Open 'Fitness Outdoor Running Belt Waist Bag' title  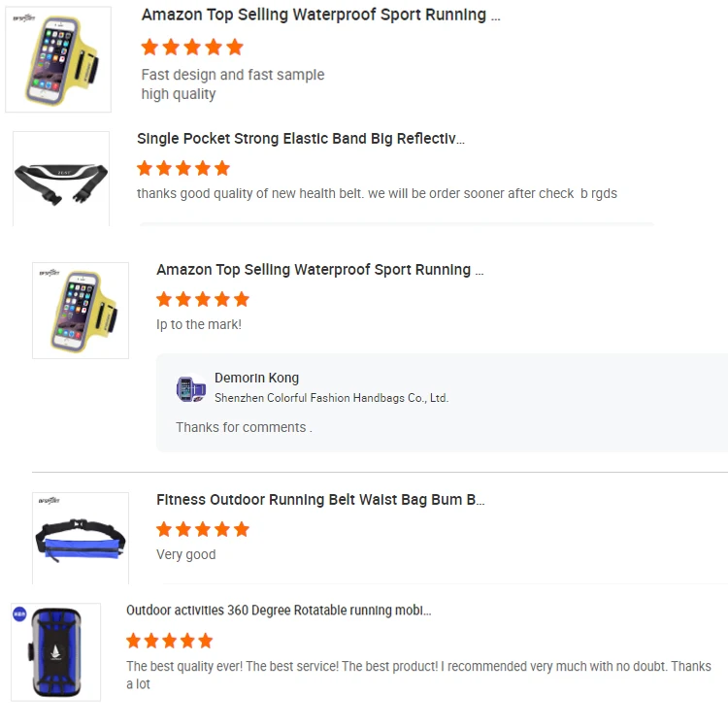click(x=320, y=500)
